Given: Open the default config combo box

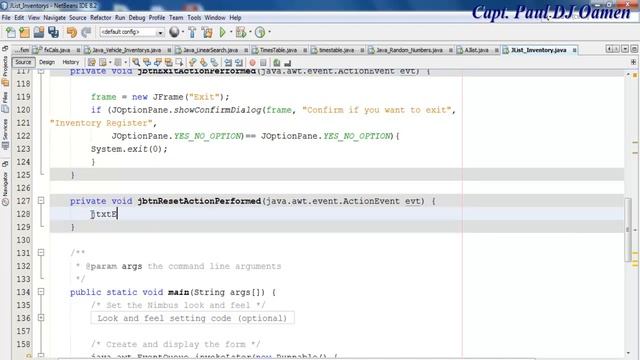Looking at the screenshot, I should 131,32.
